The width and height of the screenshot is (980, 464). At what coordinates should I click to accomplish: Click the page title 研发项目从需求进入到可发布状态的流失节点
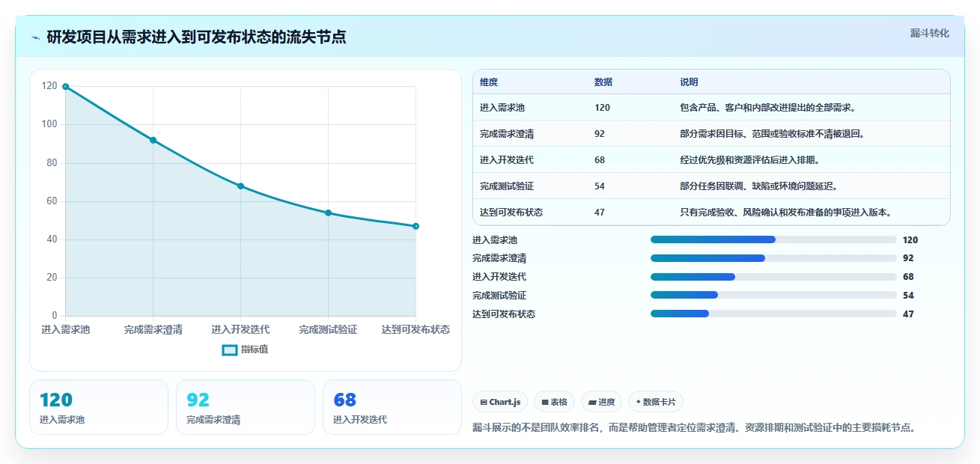196,37
